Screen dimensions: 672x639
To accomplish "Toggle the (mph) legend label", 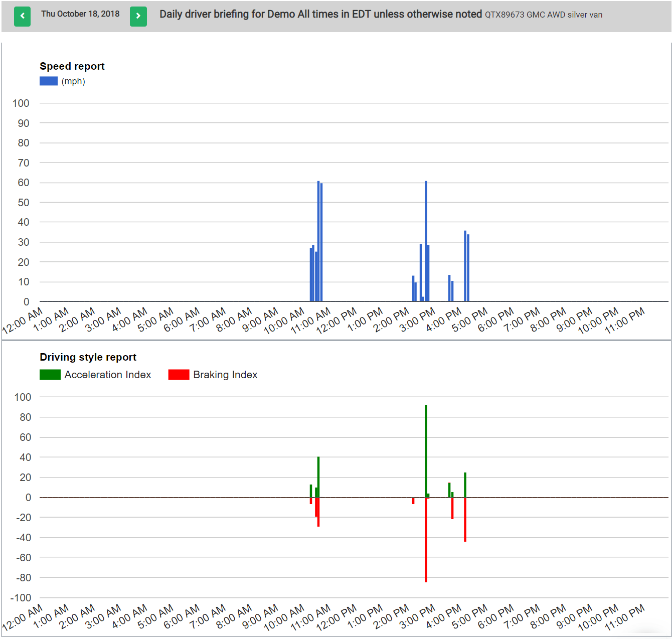I will coord(73,81).
